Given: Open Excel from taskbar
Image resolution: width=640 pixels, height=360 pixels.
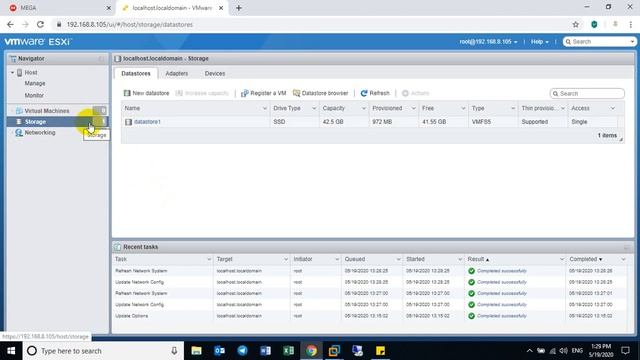Looking at the screenshot, I should (288, 351).
